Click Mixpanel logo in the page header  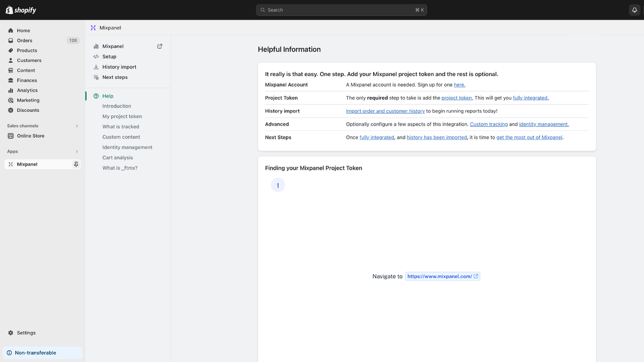pos(93,28)
